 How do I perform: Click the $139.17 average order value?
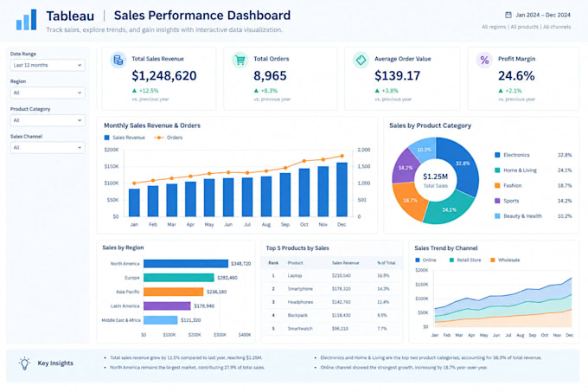[x=397, y=76]
